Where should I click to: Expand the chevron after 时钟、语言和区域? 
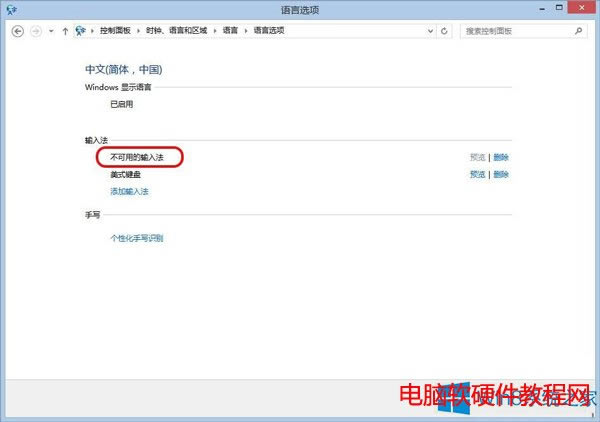coord(215,31)
